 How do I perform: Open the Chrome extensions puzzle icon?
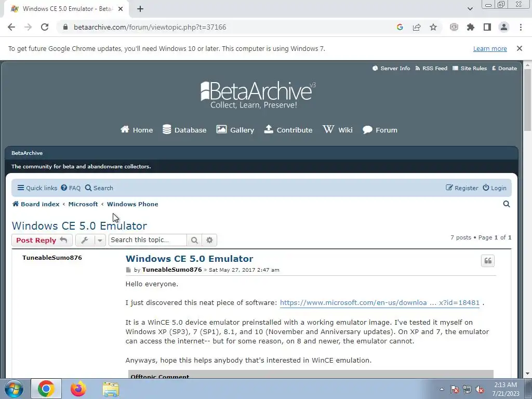[471, 27]
